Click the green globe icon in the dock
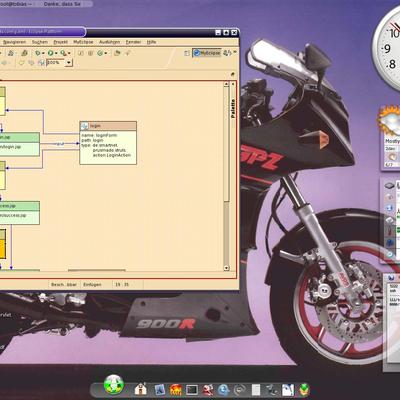 pos(114,385)
